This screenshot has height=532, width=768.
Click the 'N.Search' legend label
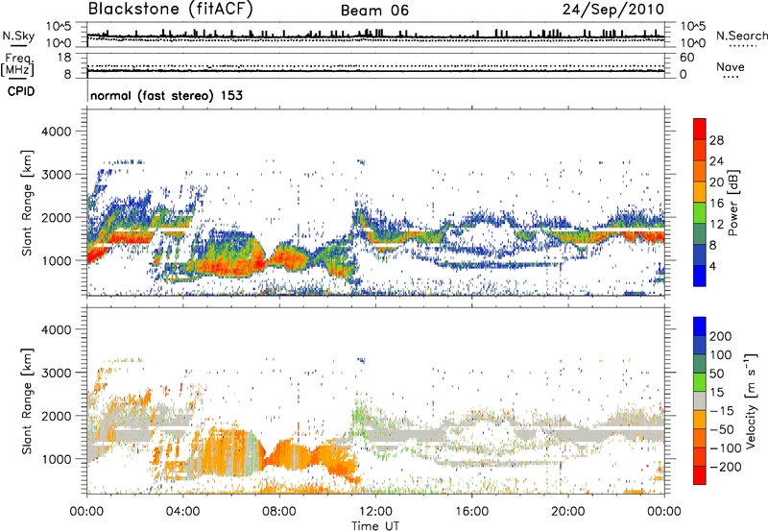(x=741, y=36)
